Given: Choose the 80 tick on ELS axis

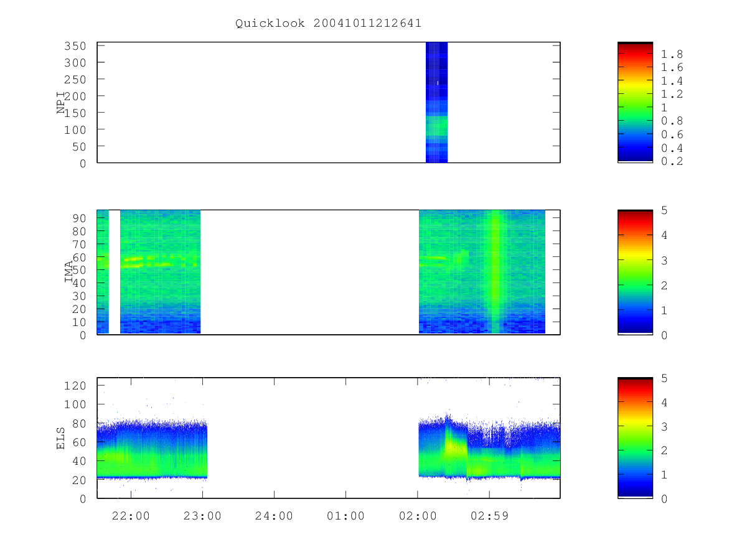Looking at the screenshot, I should (x=80, y=424).
